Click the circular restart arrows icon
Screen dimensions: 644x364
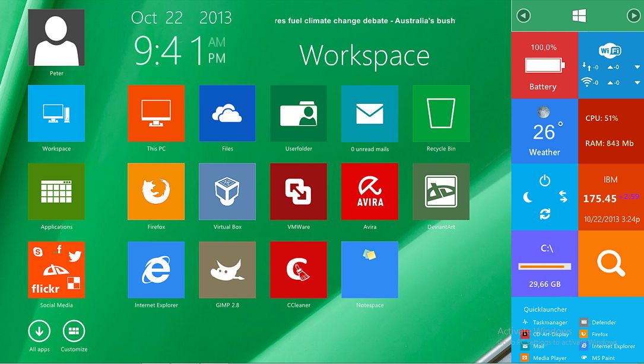545,214
